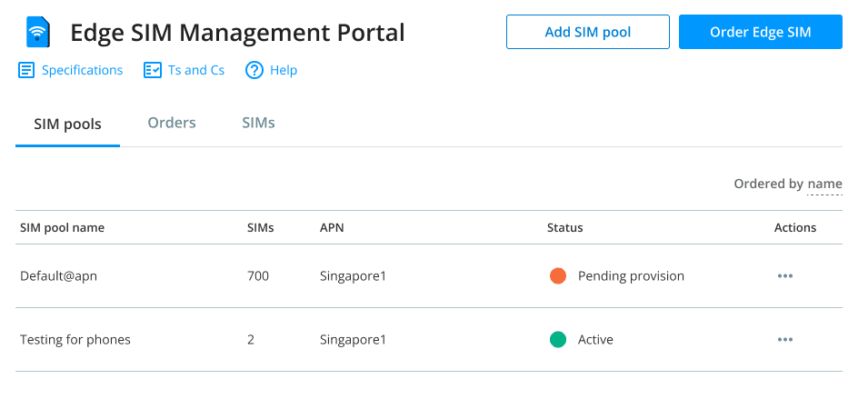Open the actions menu for Default@apn

click(785, 275)
